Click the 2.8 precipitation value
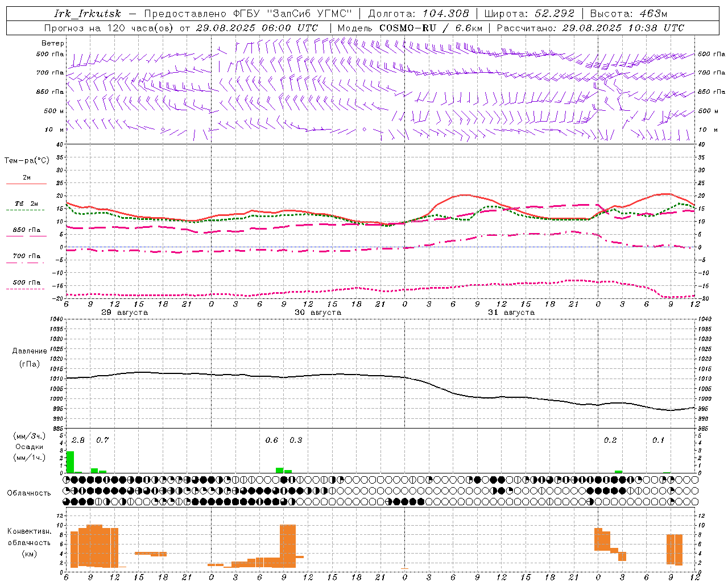 coord(78,440)
